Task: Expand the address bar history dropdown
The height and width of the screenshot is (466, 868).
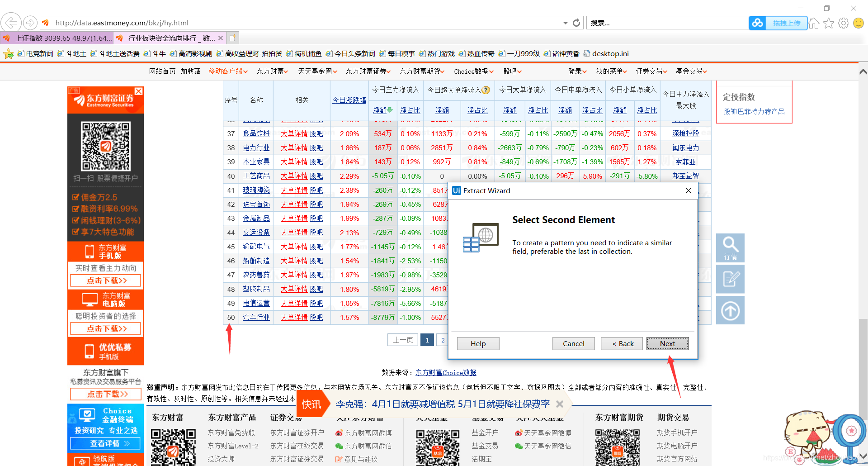Action: tap(565, 23)
